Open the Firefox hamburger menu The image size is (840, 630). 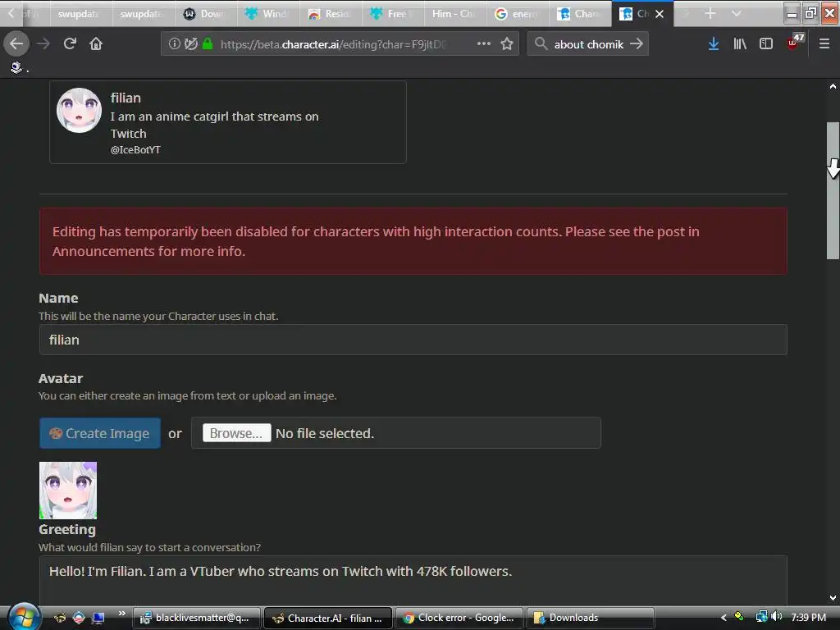(x=824, y=44)
